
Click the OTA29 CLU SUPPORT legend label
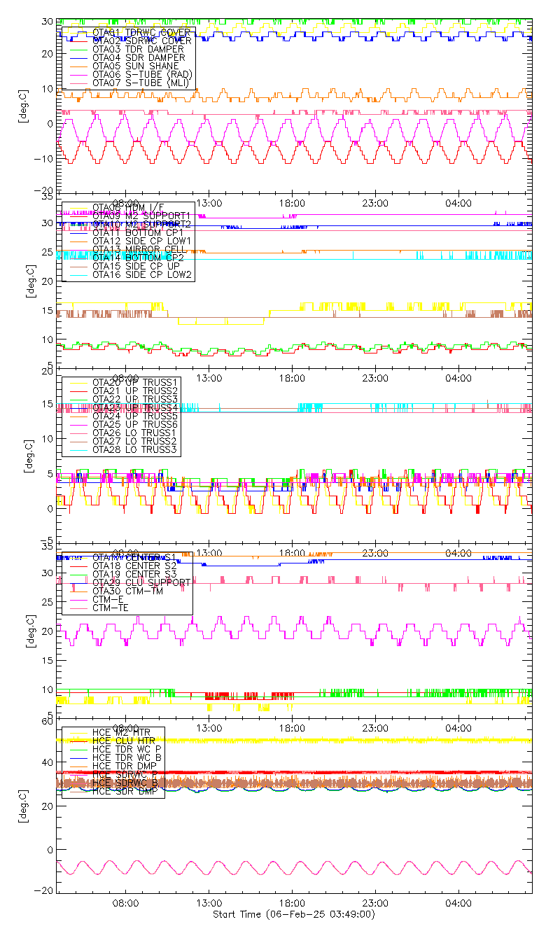point(141,582)
